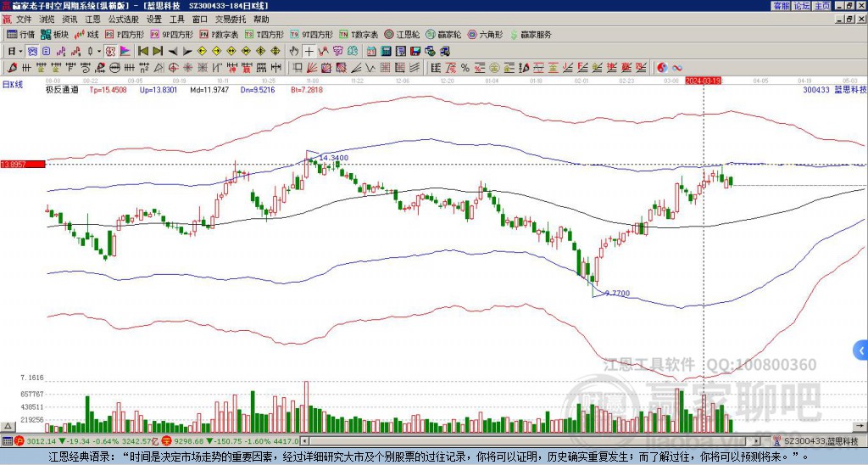The image size is (868, 465).
Task: Open the 主页 homepage link
Action: click(x=821, y=6)
